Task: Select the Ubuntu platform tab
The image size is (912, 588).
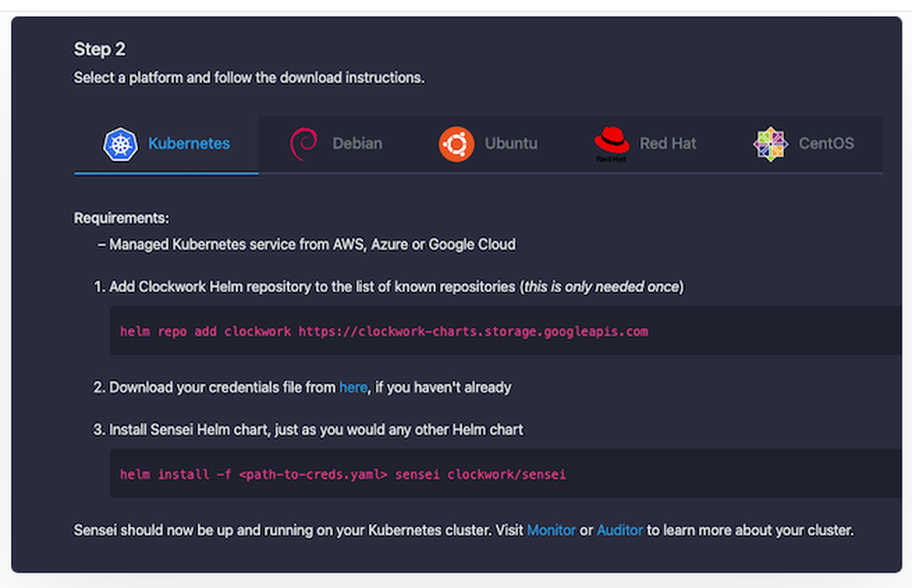Action: pos(489,144)
